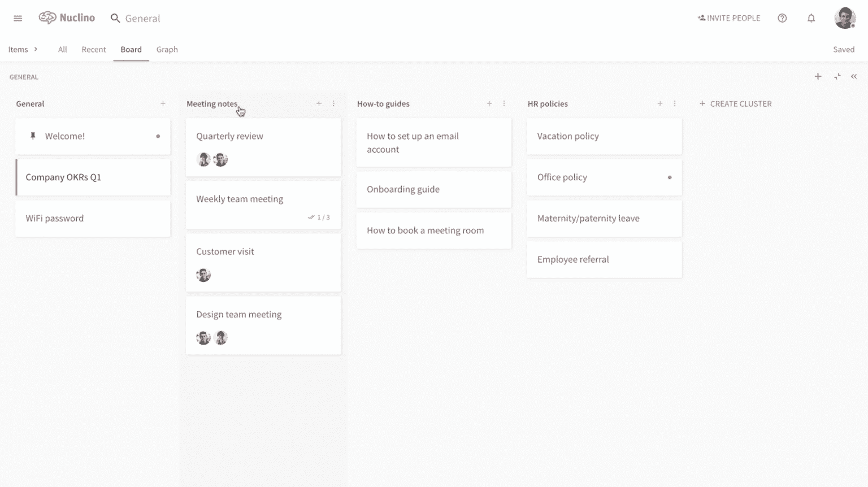Open HR policies cluster options menu
The height and width of the screenshot is (487, 868).
click(674, 103)
